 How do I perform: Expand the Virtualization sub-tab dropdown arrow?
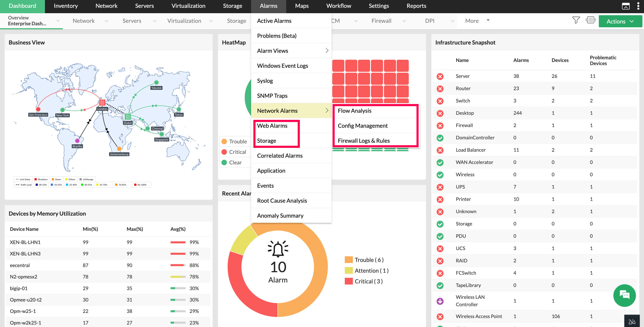[x=211, y=21]
